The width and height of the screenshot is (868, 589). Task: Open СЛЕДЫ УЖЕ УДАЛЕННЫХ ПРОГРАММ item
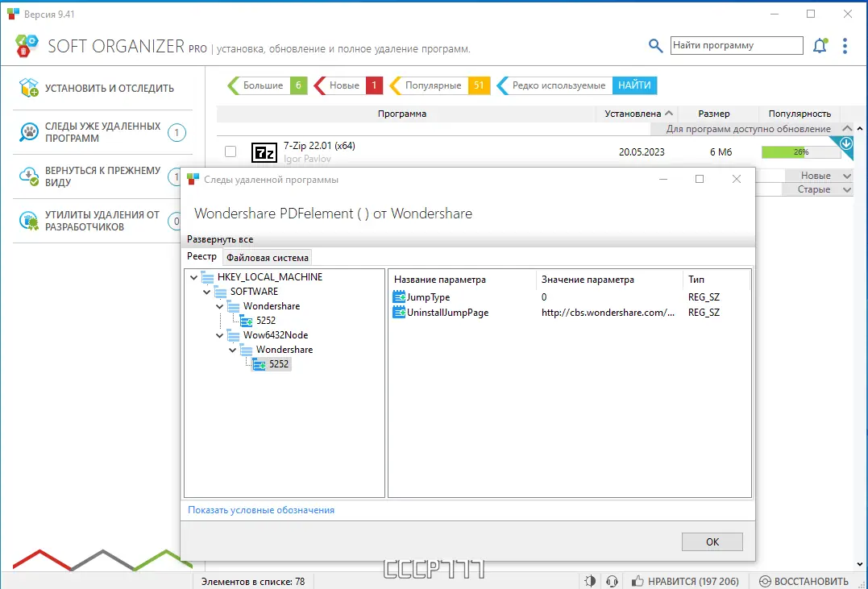102,132
